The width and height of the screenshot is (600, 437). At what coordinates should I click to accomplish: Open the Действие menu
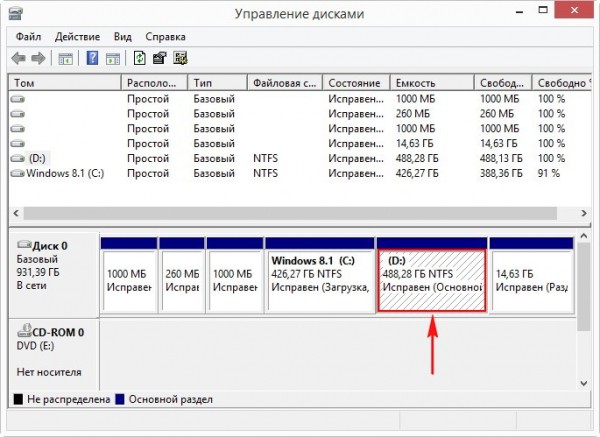click(x=77, y=37)
